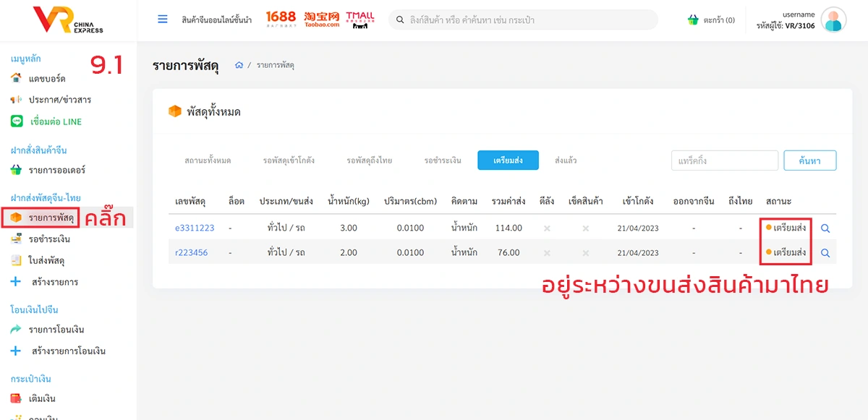This screenshot has width=868, height=420.
Task: Click the VR China Express logo
Action: pos(67,20)
